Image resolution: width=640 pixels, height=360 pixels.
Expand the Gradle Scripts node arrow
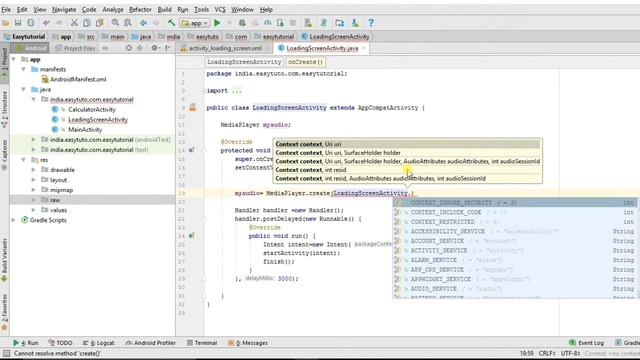click(x=13, y=220)
